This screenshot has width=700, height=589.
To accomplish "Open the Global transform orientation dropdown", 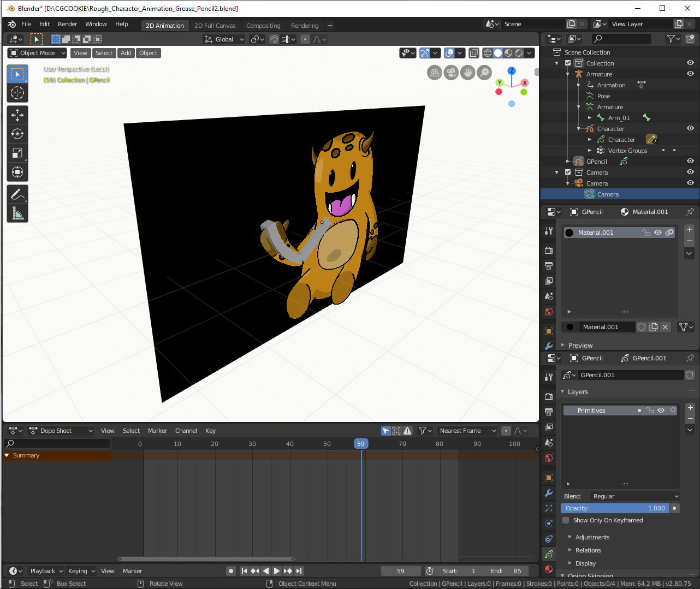I will pyautogui.click(x=224, y=39).
